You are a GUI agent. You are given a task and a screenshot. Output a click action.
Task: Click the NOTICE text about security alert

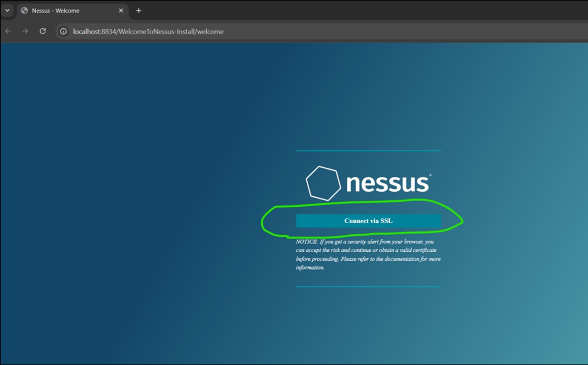pos(368,254)
